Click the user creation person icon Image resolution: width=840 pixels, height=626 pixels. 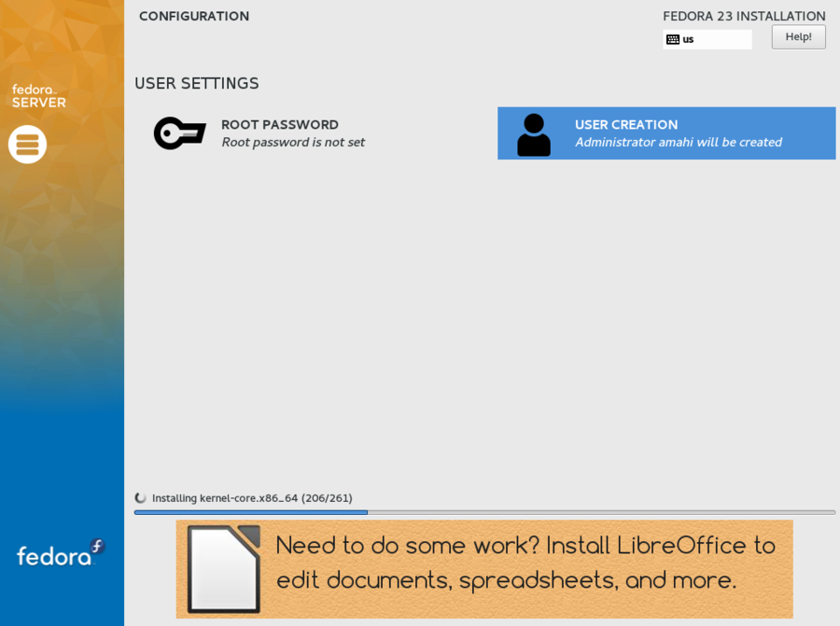pos(534,134)
